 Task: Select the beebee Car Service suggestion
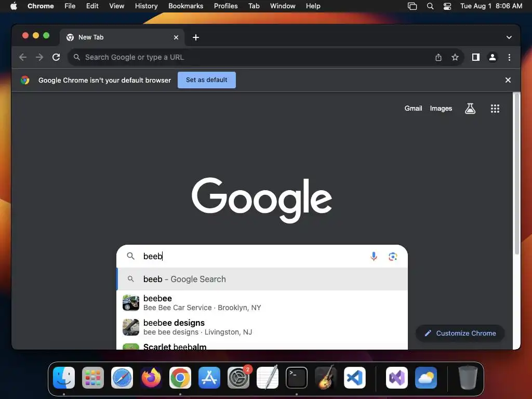[x=262, y=303]
